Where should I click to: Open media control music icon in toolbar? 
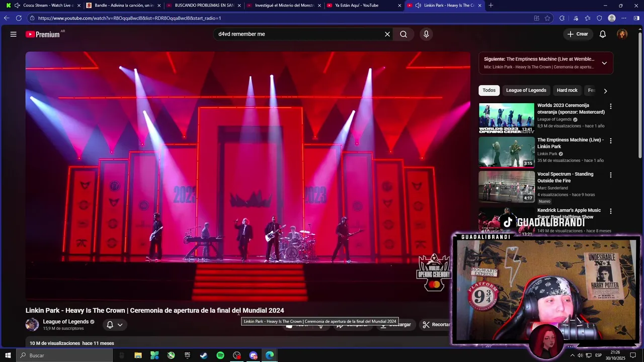click(576, 18)
